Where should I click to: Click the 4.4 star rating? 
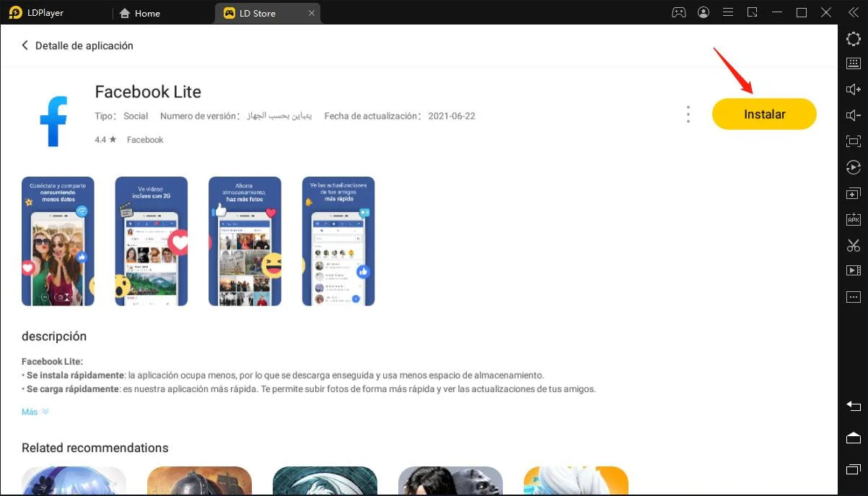[x=105, y=140]
